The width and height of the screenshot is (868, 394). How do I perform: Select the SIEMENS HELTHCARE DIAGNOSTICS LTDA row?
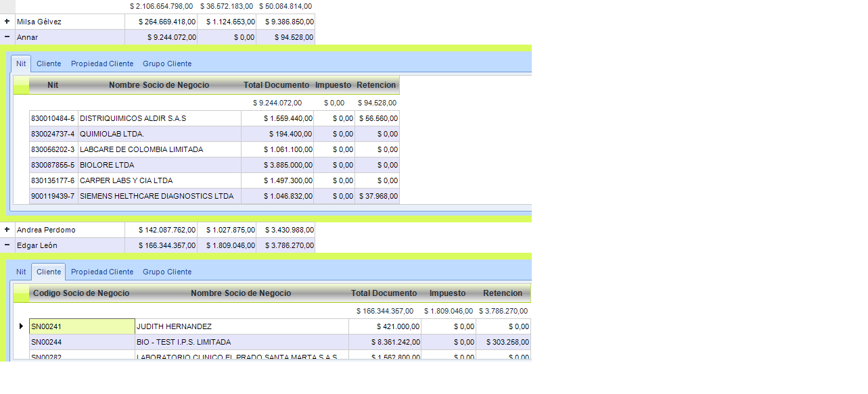point(214,196)
